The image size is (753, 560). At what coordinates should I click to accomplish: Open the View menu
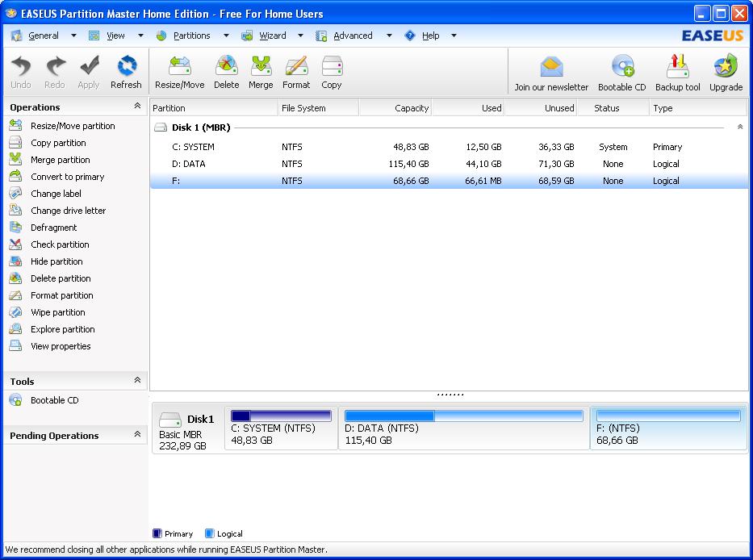point(115,36)
